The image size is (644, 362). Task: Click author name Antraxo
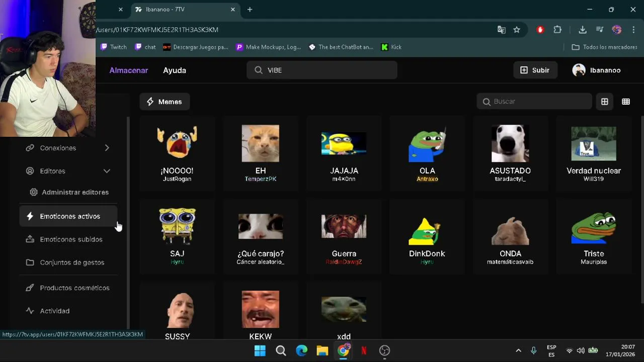427,179
